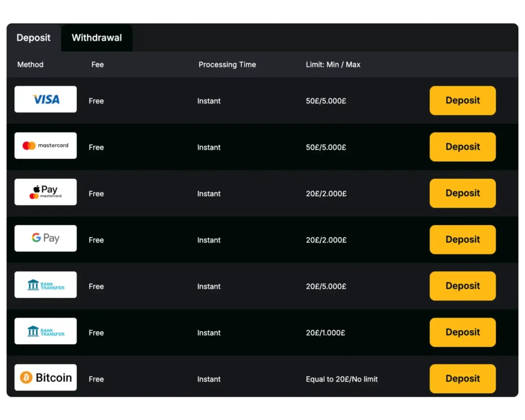Choose the Apple Pay logo
Viewport: 525px width, 420px height.
45,192
